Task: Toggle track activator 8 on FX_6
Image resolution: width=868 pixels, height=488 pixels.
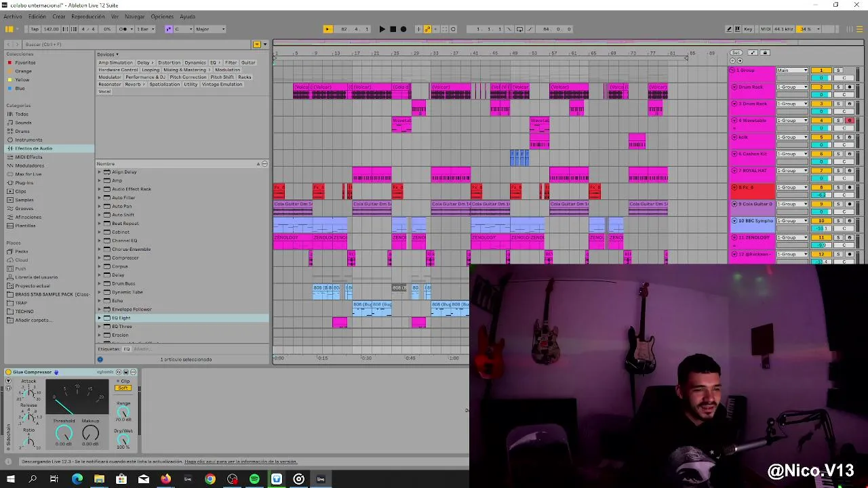Action: [x=821, y=187]
